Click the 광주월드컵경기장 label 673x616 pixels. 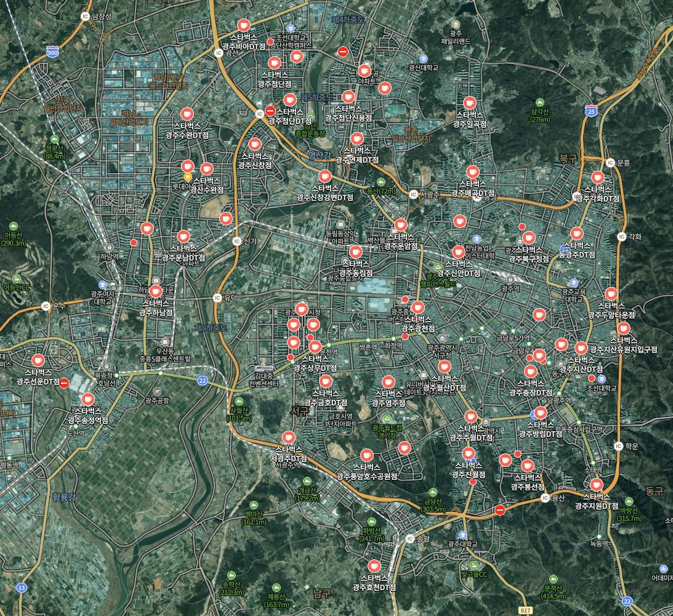pyautogui.click(x=387, y=432)
